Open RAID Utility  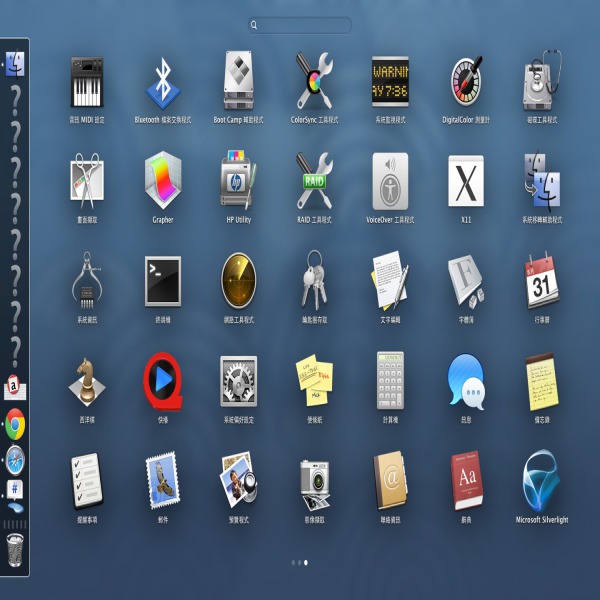[x=314, y=181]
